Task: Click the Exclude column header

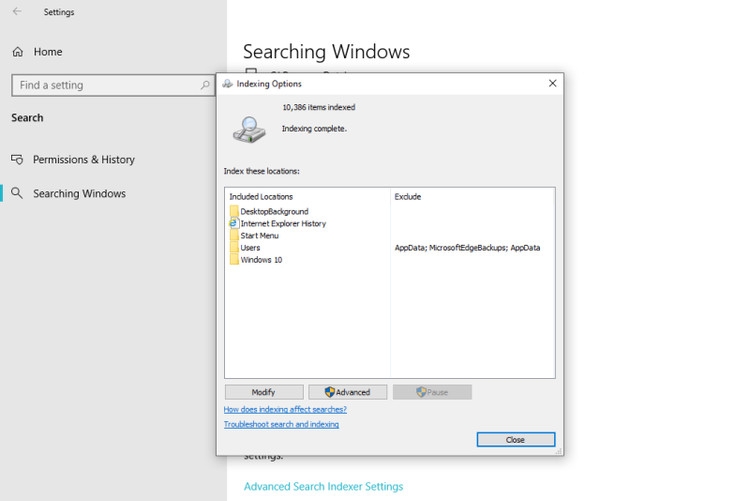Action: [x=408, y=197]
